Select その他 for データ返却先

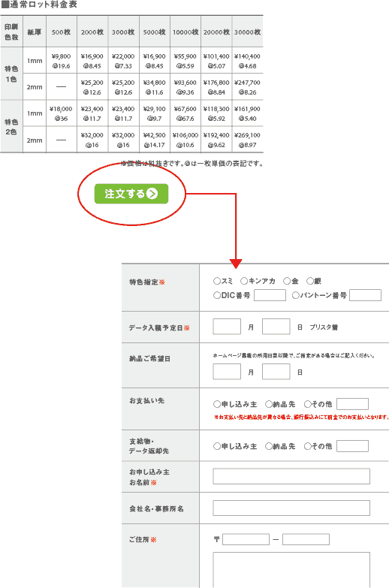pyautogui.click(x=308, y=446)
